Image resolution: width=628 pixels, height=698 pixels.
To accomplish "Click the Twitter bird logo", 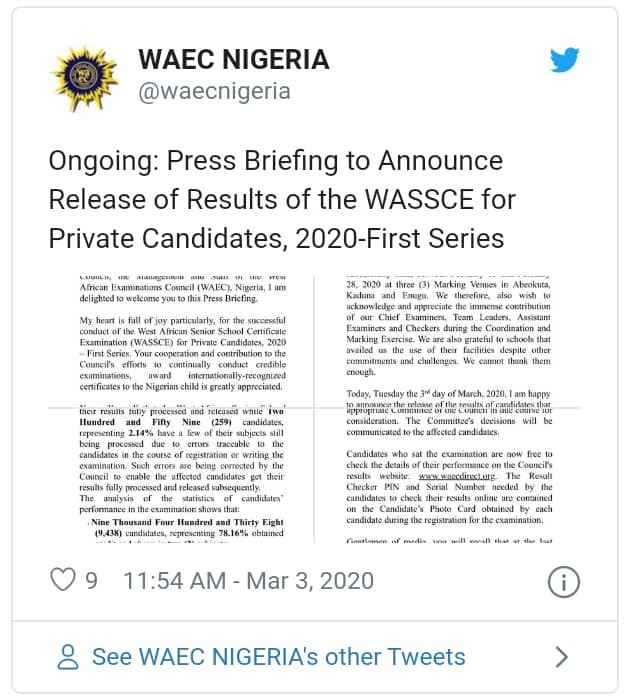I will tap(565, 60).
